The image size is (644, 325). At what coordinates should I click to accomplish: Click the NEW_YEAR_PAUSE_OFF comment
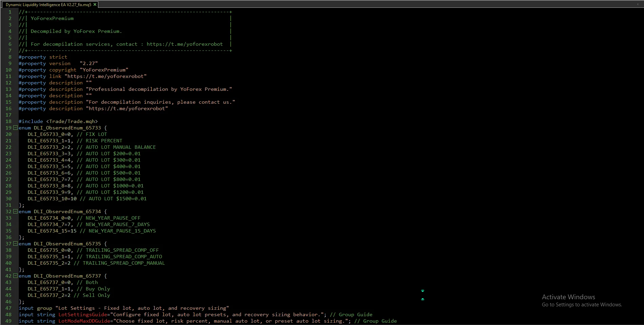108,218
